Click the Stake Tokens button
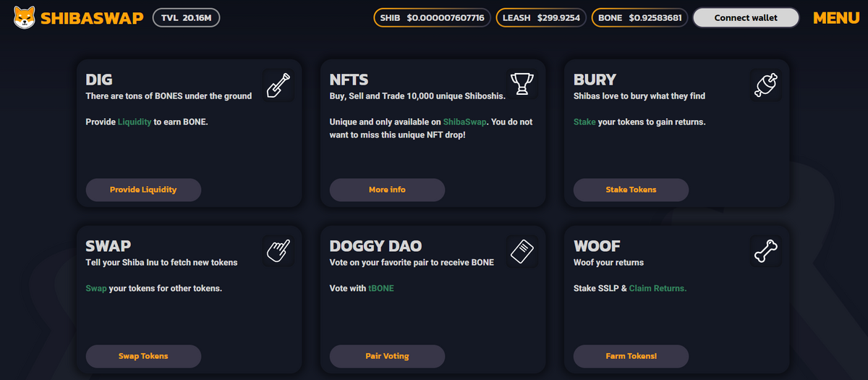This screenshot has width=868, height=380. click(x=631, y=190)
